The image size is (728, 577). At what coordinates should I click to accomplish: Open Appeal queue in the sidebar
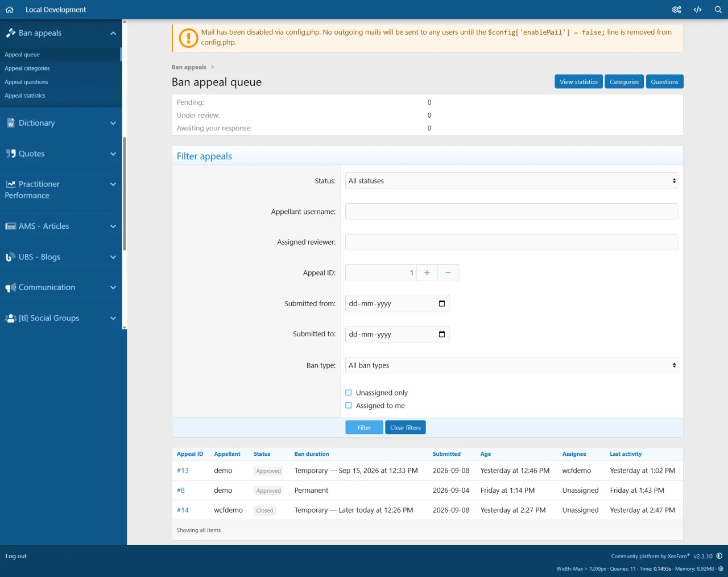(22, 55)
